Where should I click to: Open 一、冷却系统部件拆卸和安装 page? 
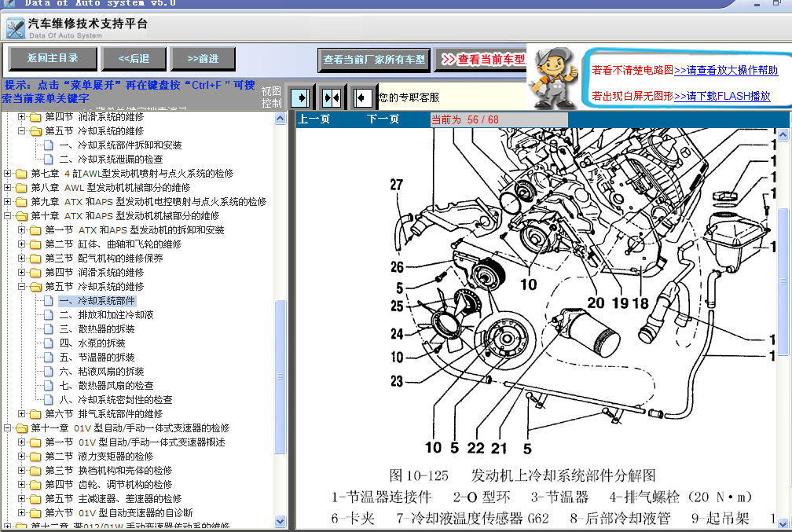(121, 145)
